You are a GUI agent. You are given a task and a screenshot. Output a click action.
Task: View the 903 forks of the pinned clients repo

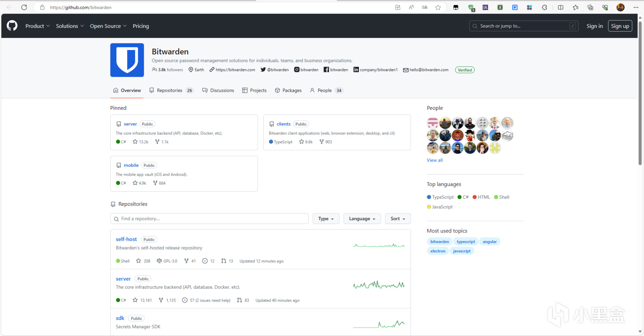(x=326, y=142)
